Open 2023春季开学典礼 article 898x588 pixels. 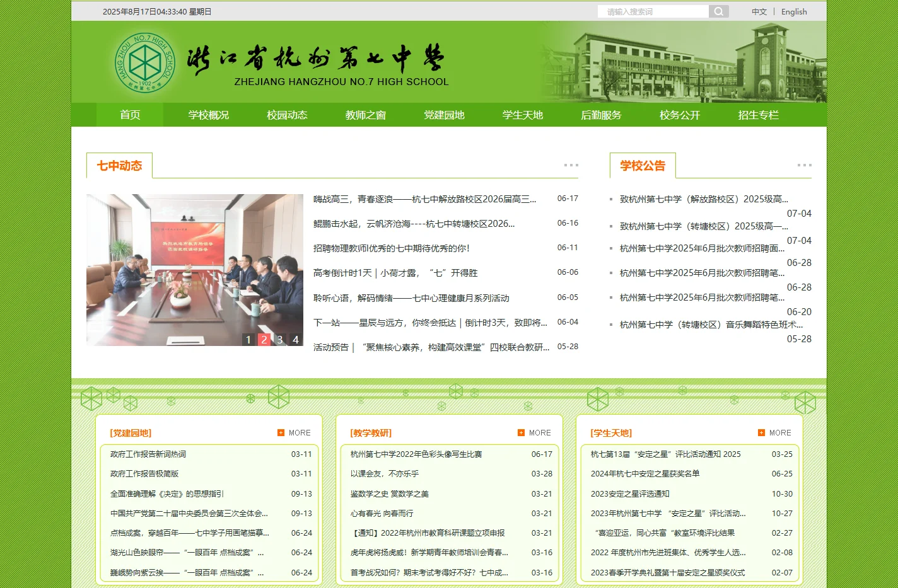[668, 573]
